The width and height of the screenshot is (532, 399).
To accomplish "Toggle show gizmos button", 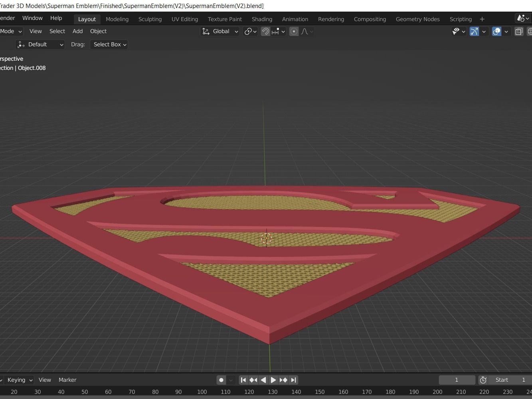I will 474,31.
